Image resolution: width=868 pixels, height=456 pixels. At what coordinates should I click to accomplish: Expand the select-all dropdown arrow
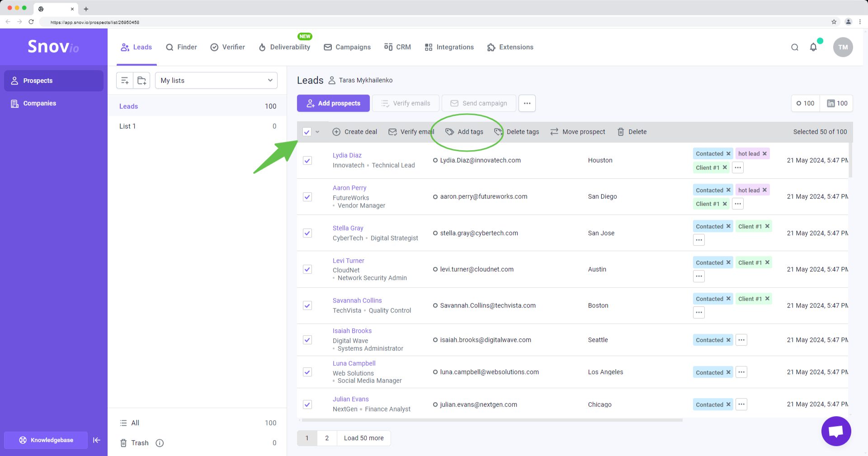point(317,132)
